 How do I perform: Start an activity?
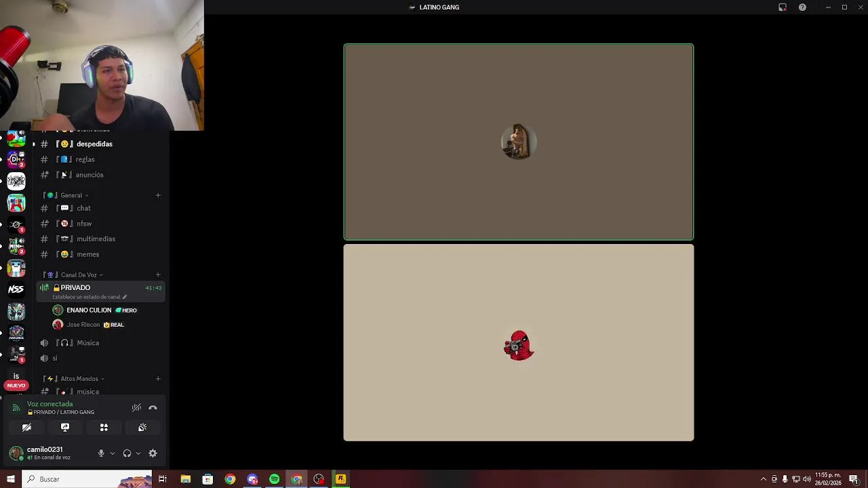click(x=104, y=428)
